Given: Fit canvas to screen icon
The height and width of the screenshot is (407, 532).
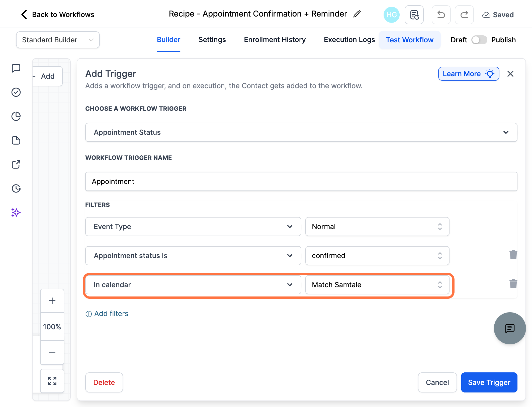Looking at the screenshot, I should click(x=52, y=381).
